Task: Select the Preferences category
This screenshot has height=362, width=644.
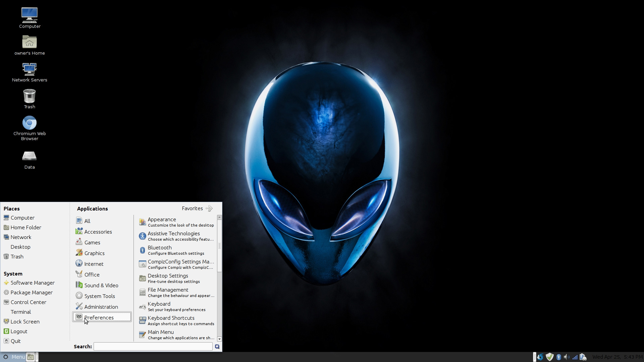Action: [x=102, y=317]
